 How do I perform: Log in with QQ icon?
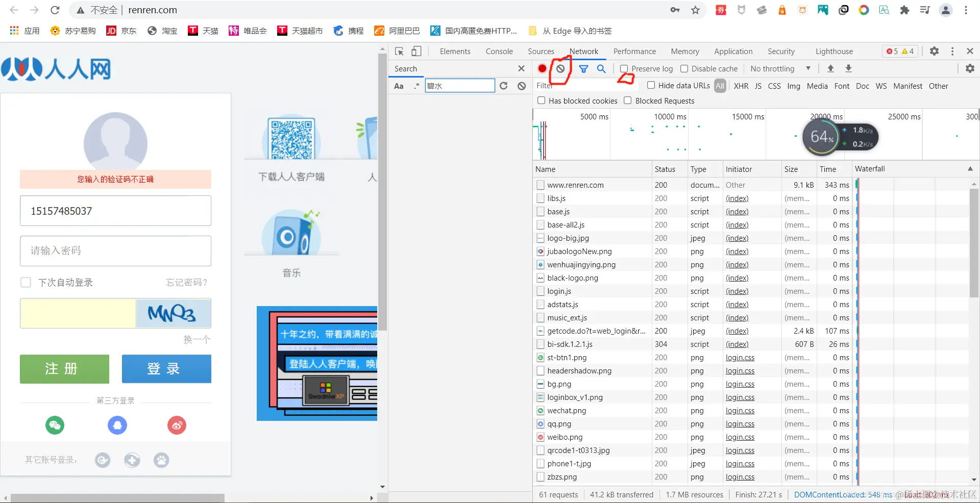[x=117, y=425]
